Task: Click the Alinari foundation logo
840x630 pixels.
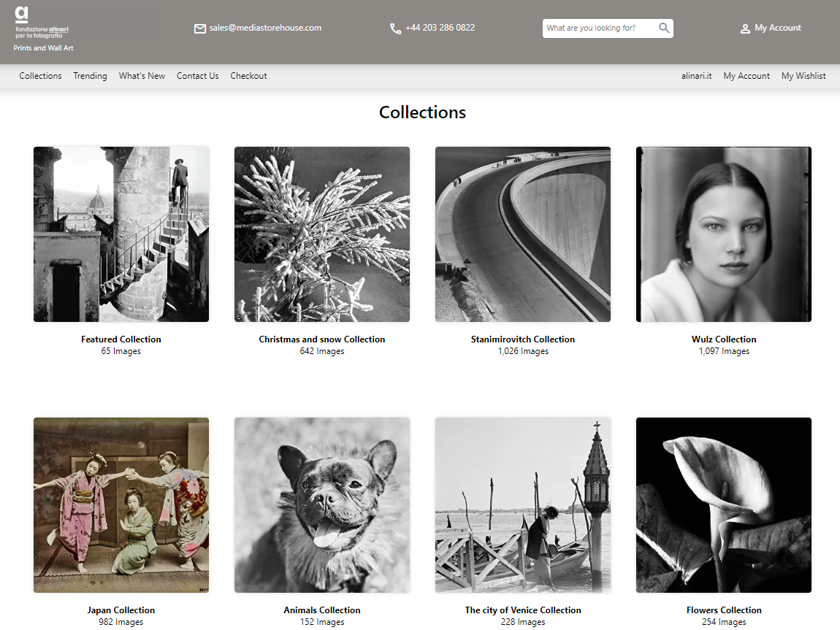Action: click(x=42, y=23)
